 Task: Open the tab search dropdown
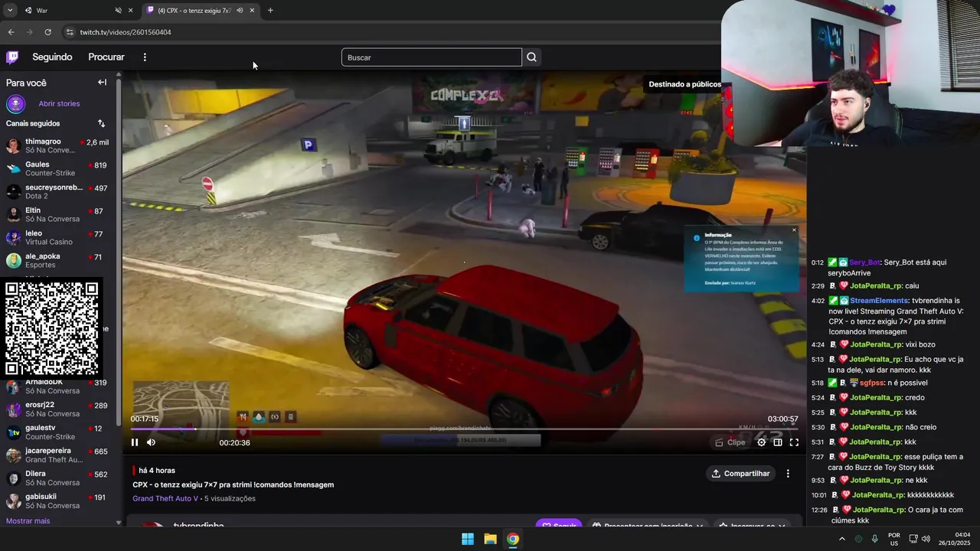tap(10, 11)
